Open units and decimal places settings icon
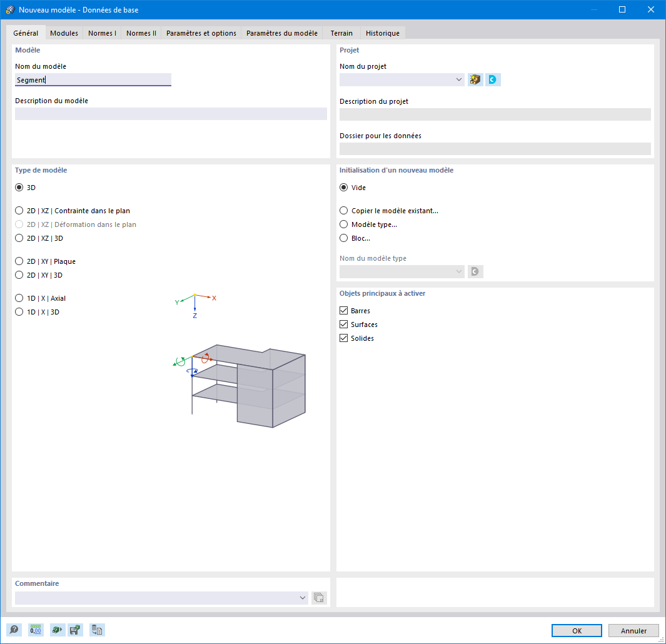The height and width of the screenshot is (644, 666). [x=36, y=630]
